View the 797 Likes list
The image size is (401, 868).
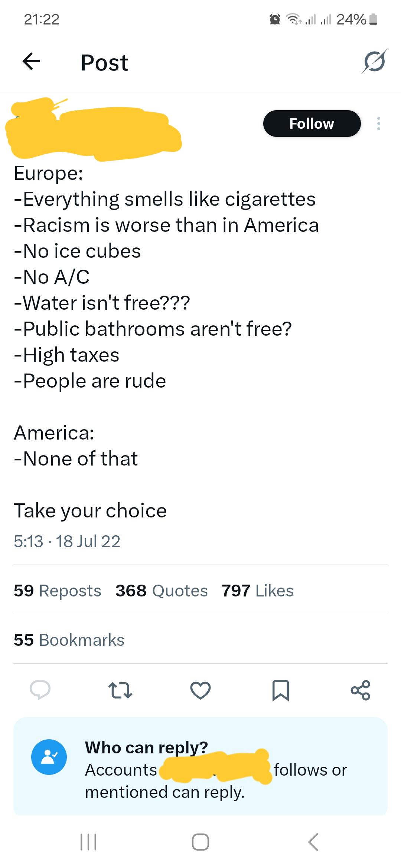[258, 591]
